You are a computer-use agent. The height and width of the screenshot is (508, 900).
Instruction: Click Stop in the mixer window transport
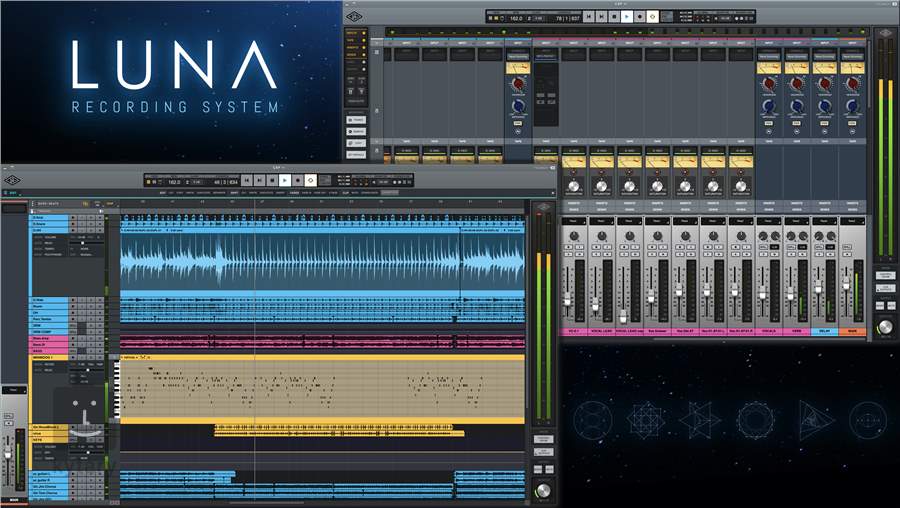coord(613,17)
